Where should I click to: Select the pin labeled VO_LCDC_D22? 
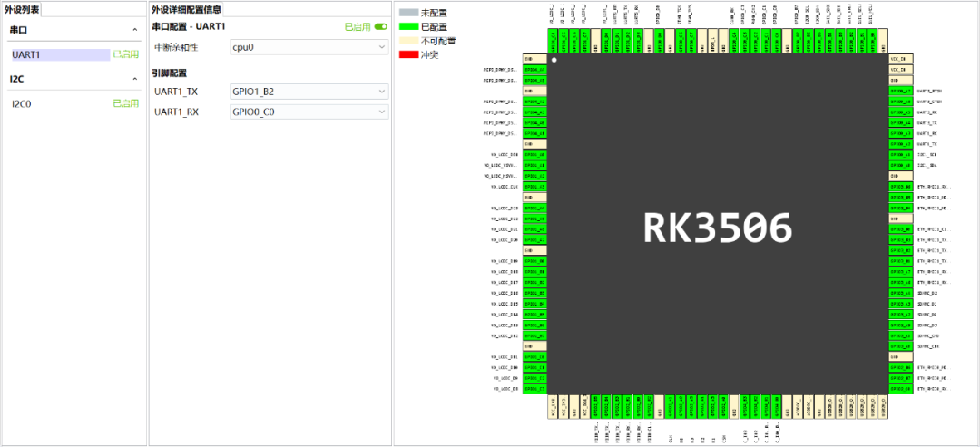tap(534, 219)
